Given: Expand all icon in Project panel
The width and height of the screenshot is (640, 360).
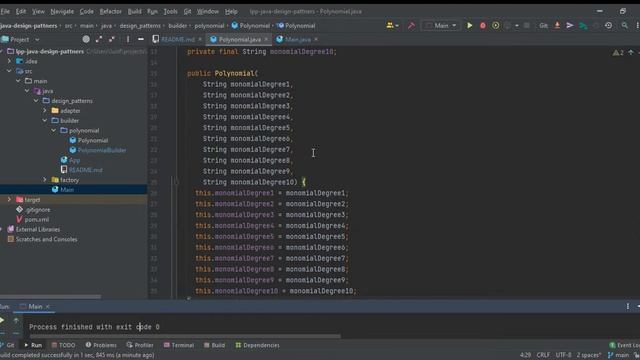Looking at the screenshot, I should [x=99, y=39].
